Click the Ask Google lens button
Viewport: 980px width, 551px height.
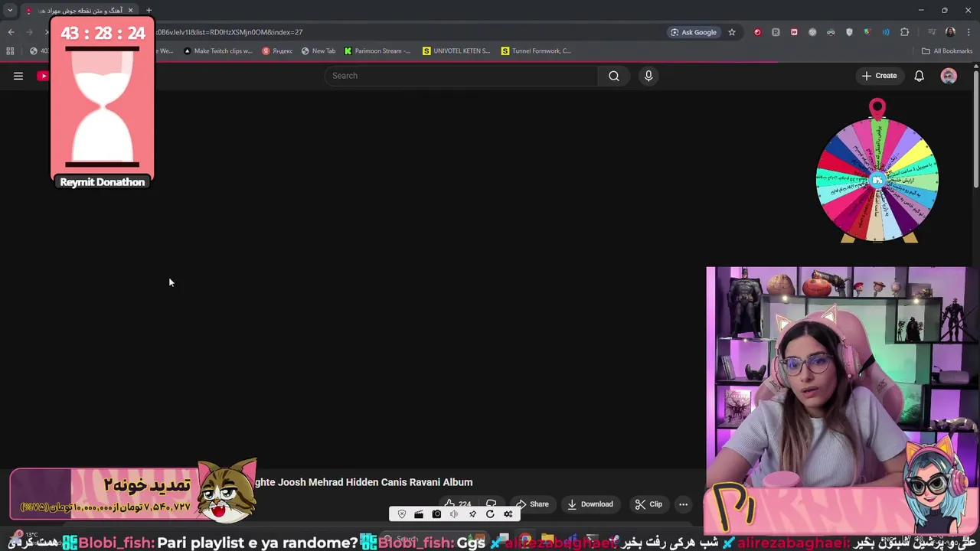(x=694, y=32)
